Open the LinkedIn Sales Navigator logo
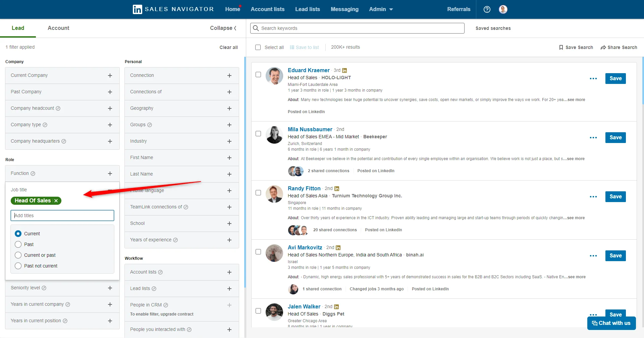 [x=173, y=9]
